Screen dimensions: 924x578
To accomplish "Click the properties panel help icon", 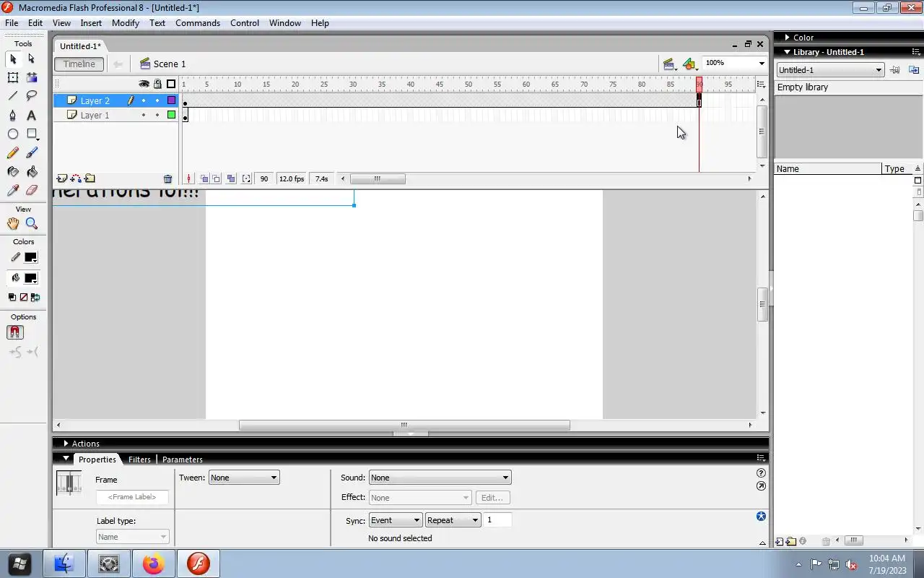I will [761, 473].
